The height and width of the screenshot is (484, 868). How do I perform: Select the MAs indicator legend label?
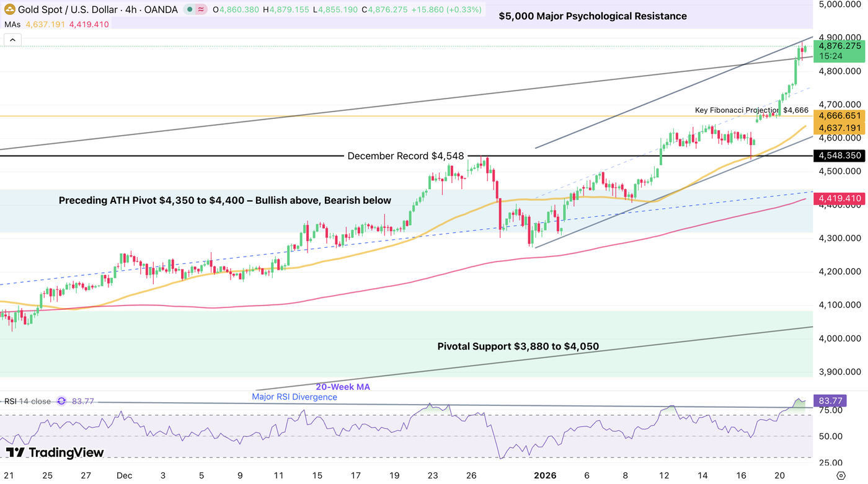(13, 25)
